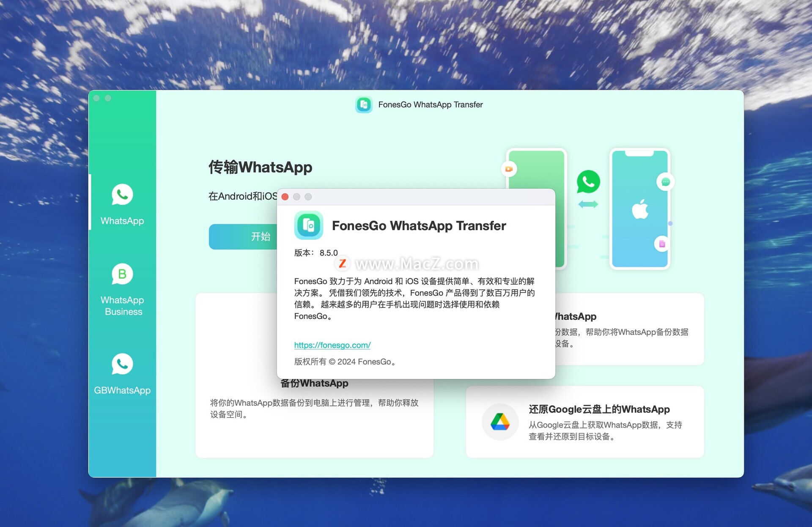
Task: Click the partially hidden restore WhatsApp card
Action: (629, 329)
